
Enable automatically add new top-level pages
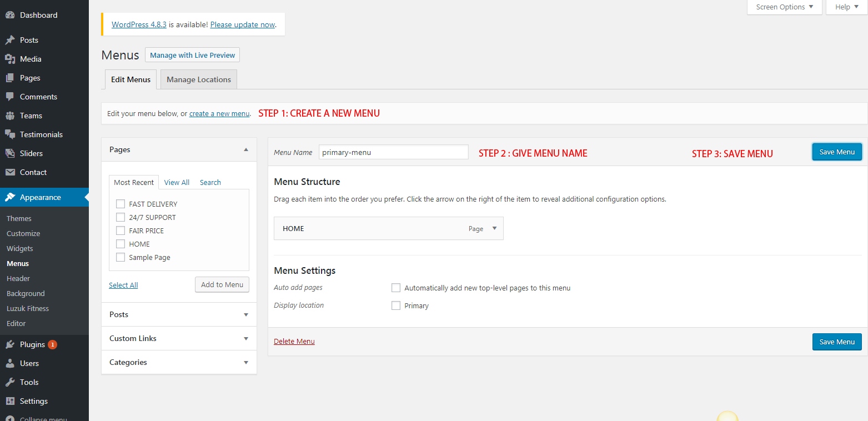[396, 288]
